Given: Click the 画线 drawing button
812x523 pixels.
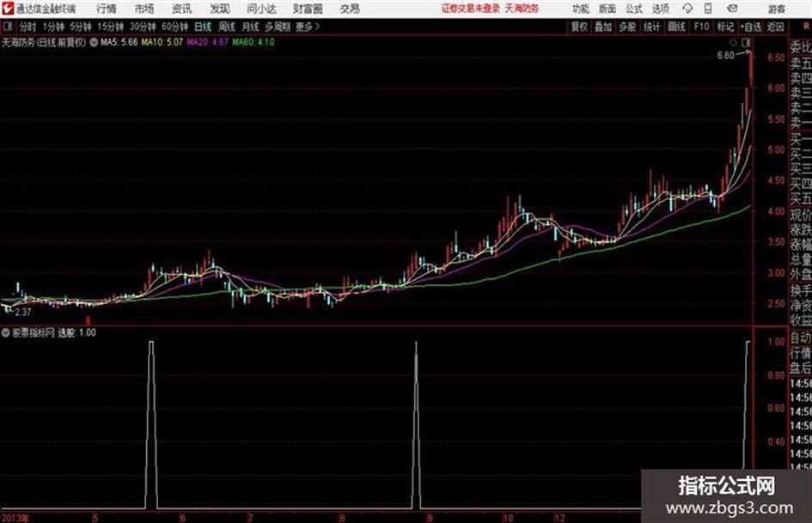Looking at the screenshot, I should pos(676,27).
